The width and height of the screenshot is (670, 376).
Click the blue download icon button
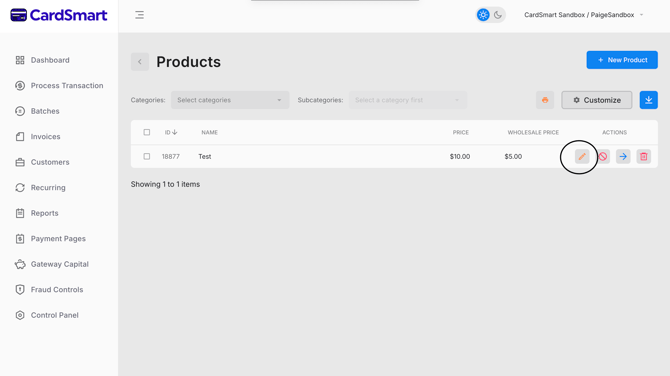(648, 100)
